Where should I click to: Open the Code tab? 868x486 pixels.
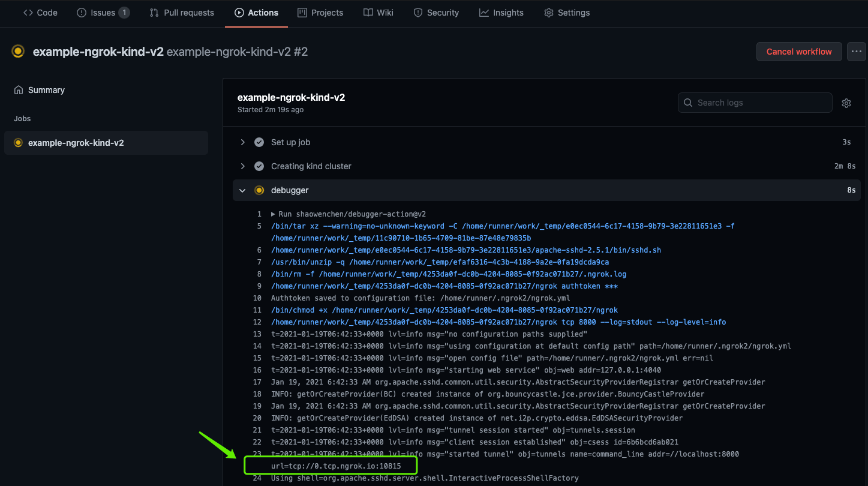point(40,13)
